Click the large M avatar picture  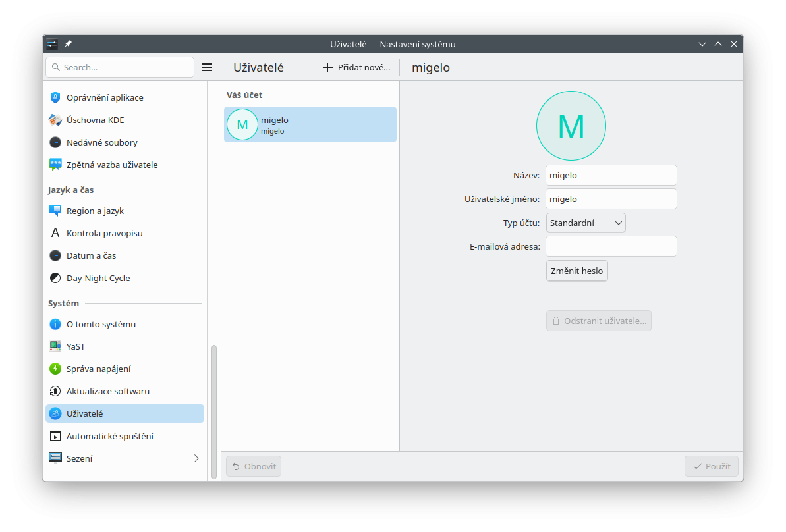click(571, 126)
